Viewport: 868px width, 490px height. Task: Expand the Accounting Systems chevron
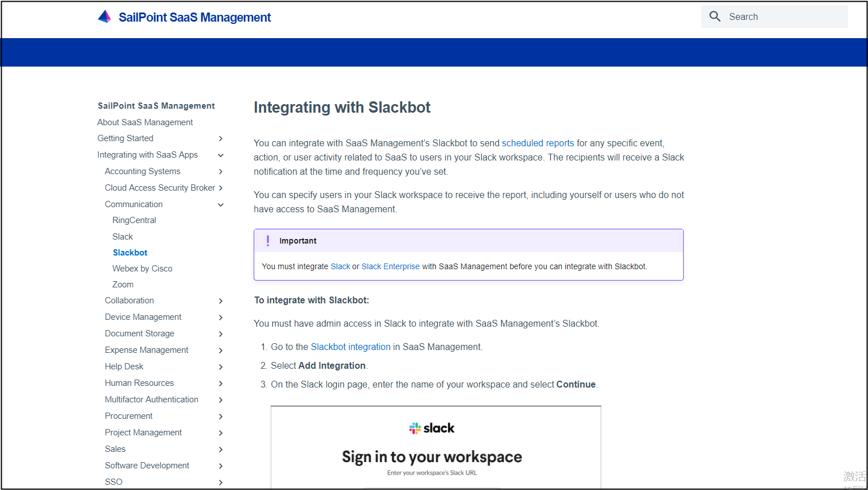pos(221,171)
